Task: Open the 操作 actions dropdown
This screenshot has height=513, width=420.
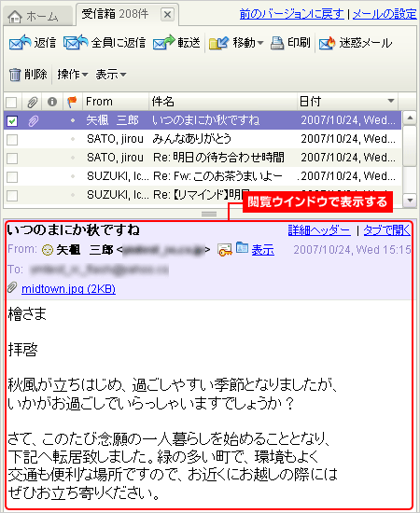Action: coord(73,75)
